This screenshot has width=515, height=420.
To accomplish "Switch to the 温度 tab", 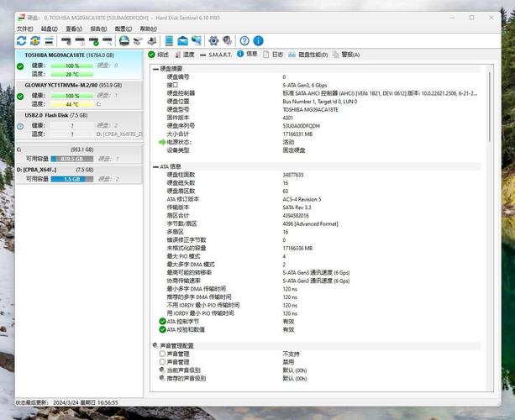I will coord(184,55).
